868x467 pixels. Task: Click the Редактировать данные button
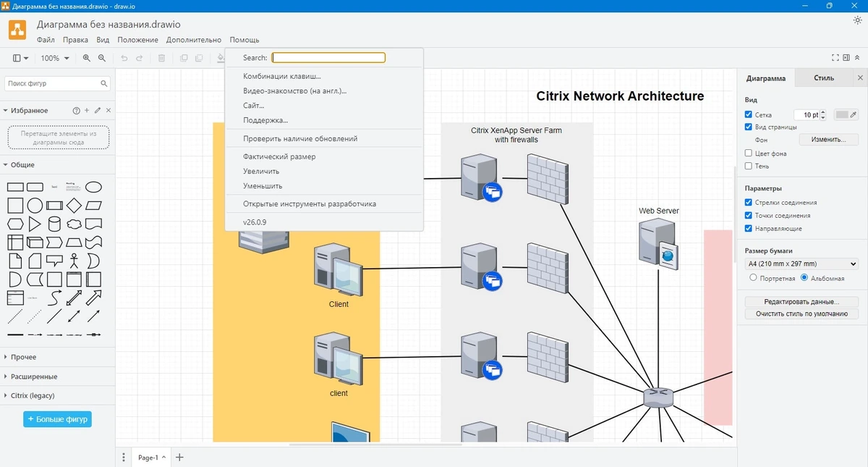coord(801,301)
